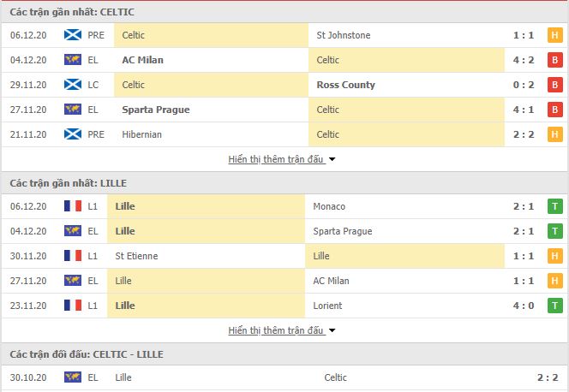Viewport: 569px width, 392px height.
Task: Click the France flag for Lille vs Monaco
Action: [x=73, y=206]
